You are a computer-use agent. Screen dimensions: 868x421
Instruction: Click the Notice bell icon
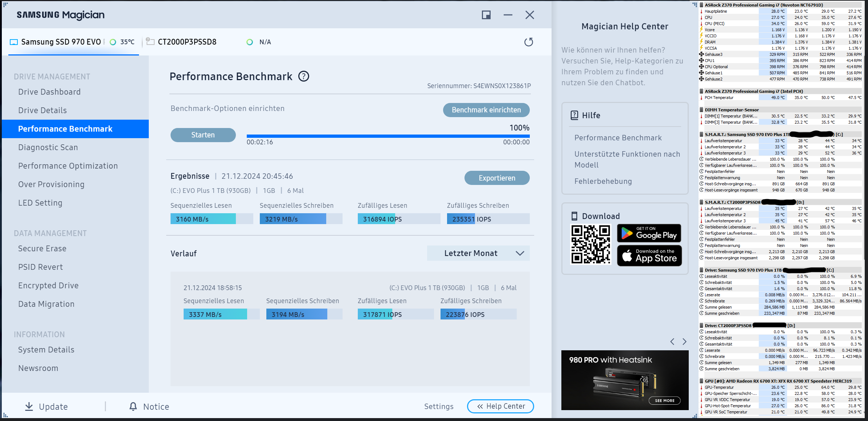(133, 406)
